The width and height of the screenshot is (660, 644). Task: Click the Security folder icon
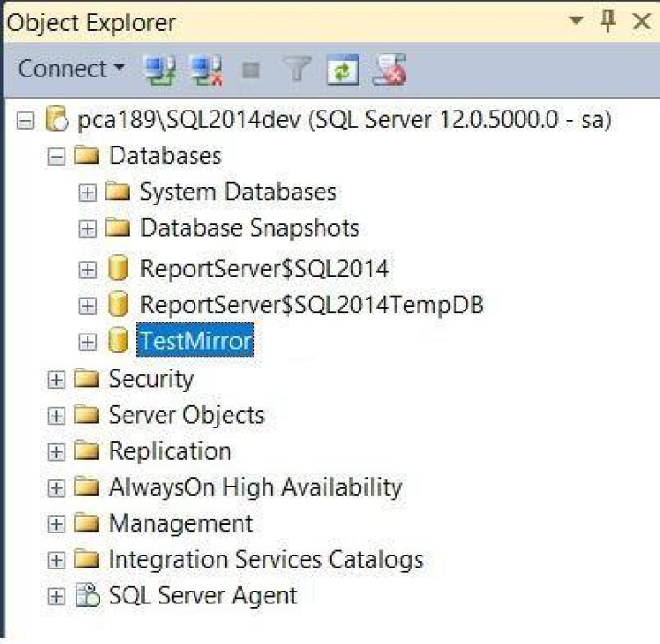click(87, 378)
